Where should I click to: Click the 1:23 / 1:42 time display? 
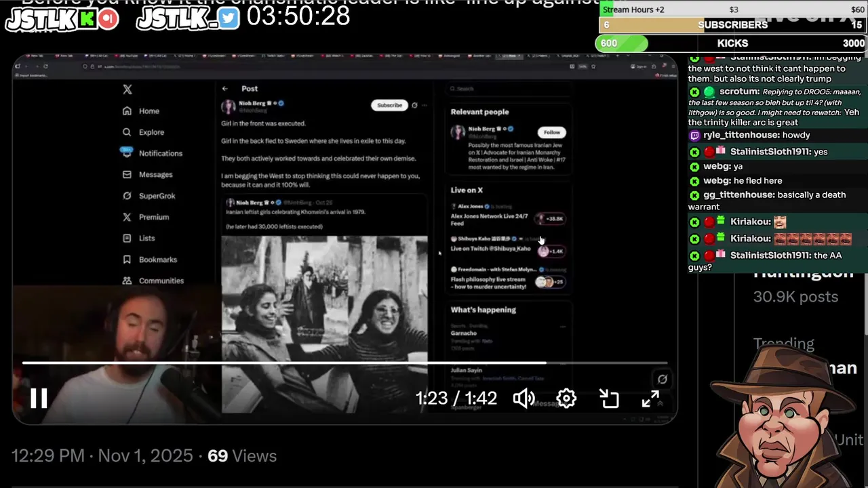456,399
